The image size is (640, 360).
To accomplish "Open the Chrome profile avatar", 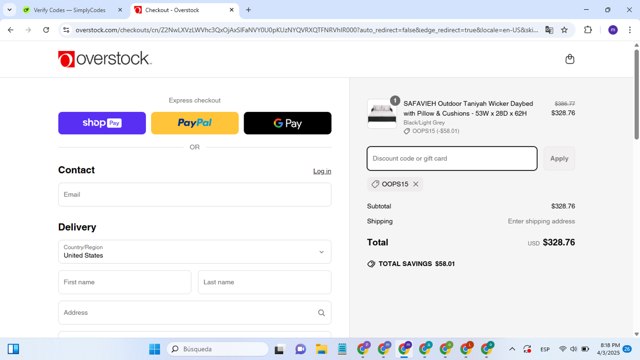I will click(613, 30).
